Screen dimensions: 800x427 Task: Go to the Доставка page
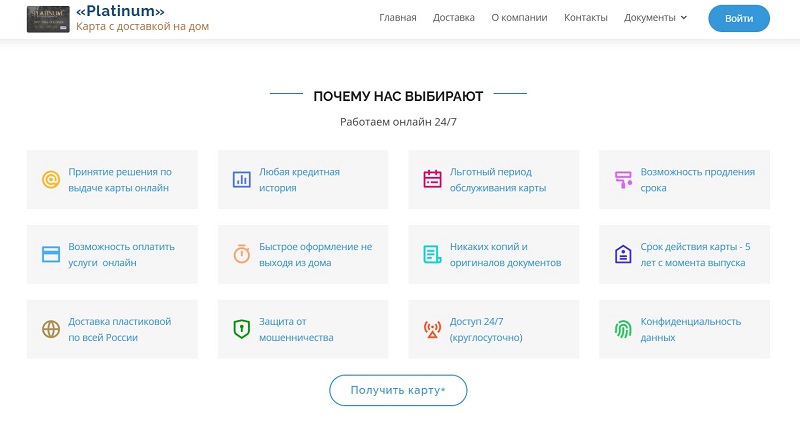(454, 18)
